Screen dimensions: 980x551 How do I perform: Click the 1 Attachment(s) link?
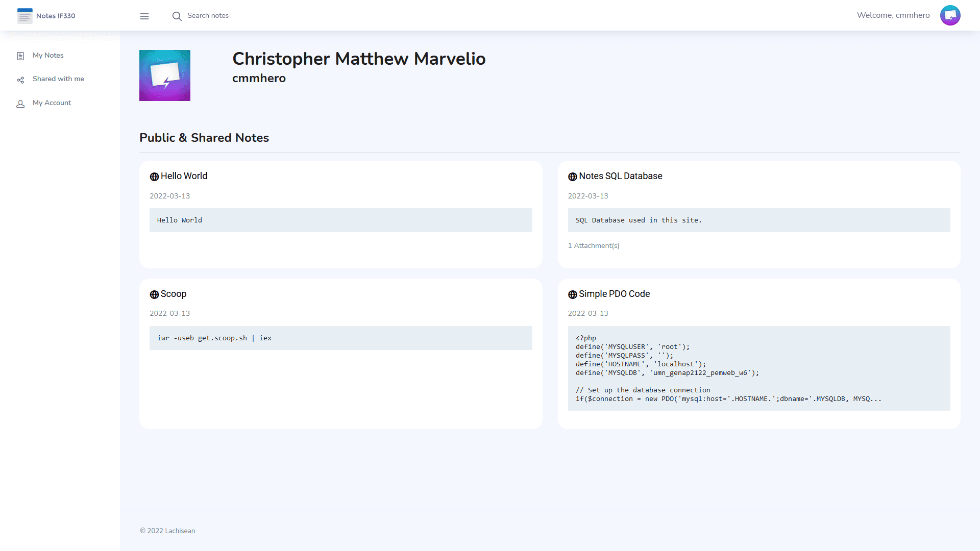click(x=594, y=245)
